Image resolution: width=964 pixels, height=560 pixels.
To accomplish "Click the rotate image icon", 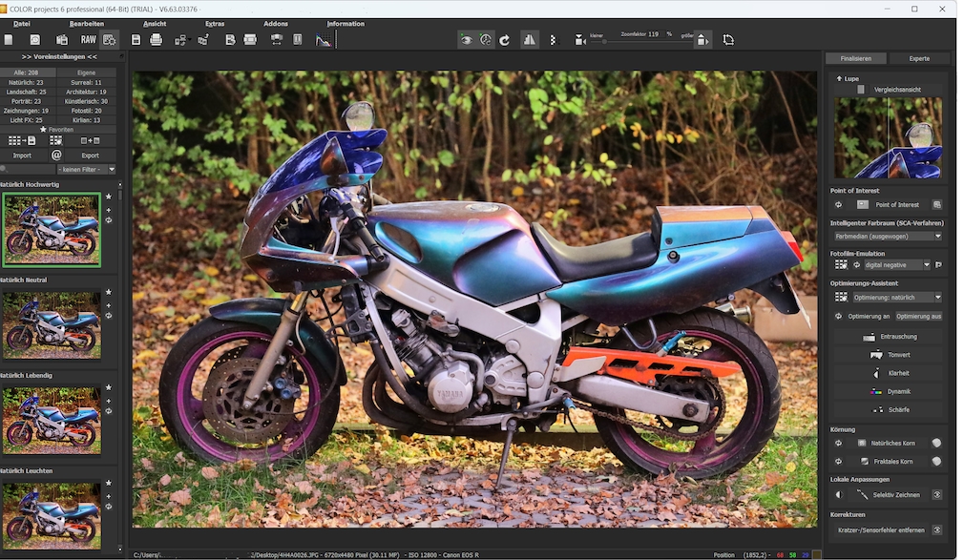I will pyautogui.click(x=503, y=39).
